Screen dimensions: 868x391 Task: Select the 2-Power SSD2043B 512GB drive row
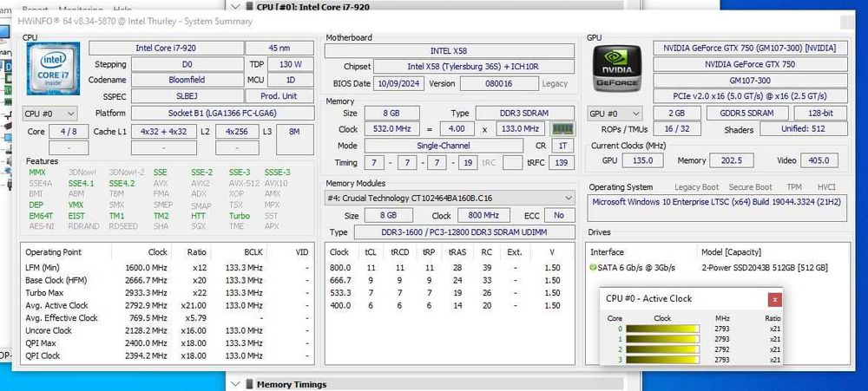[x=718, y=268]
